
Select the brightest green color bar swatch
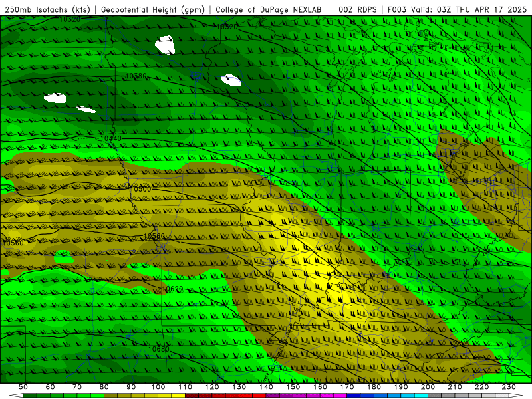pyautogui.click(x=97, y=395)
